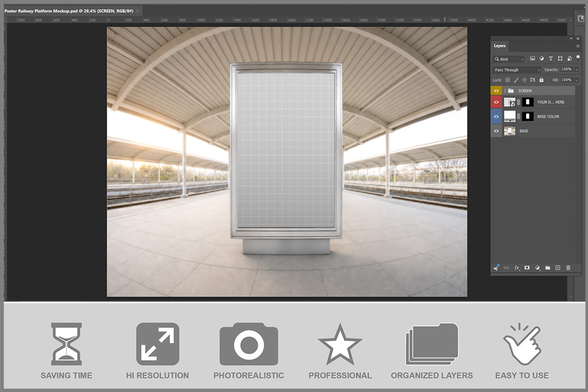This screenshot has width=588, height=392.
Task: Select the BASE layer thumbnail
Action: [x=510, y=131]
